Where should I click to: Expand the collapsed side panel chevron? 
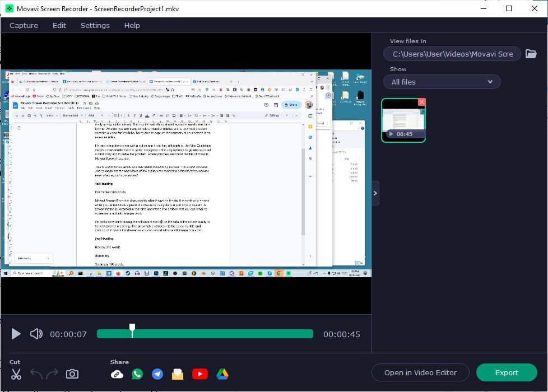375,193
